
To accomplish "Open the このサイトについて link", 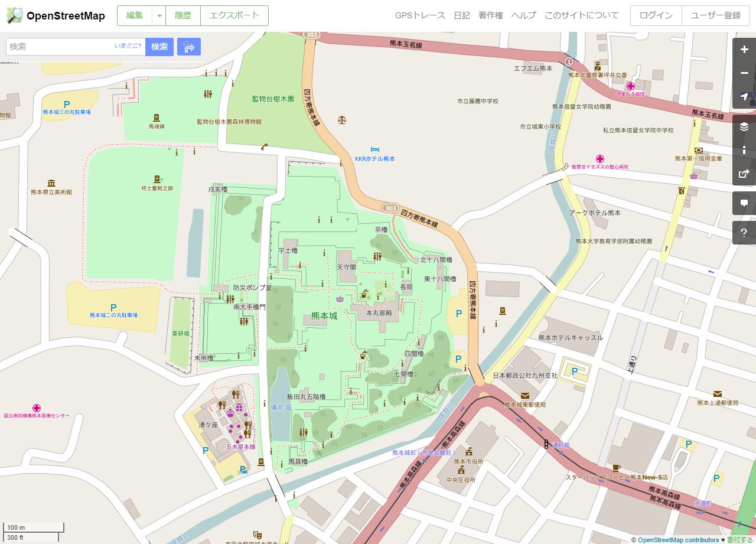I will coord(582,15).
